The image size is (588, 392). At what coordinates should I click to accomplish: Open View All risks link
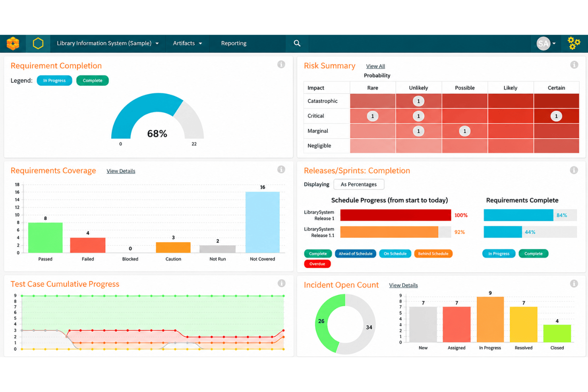click(x=375, y=66)
